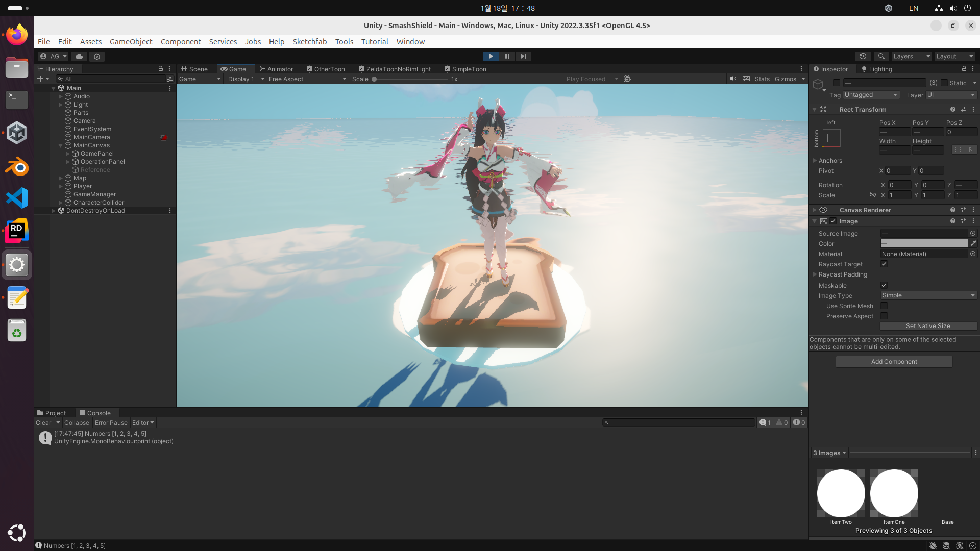
Task: Toggle the object's active checkbox in Inspector
Action: click(837, 83)
